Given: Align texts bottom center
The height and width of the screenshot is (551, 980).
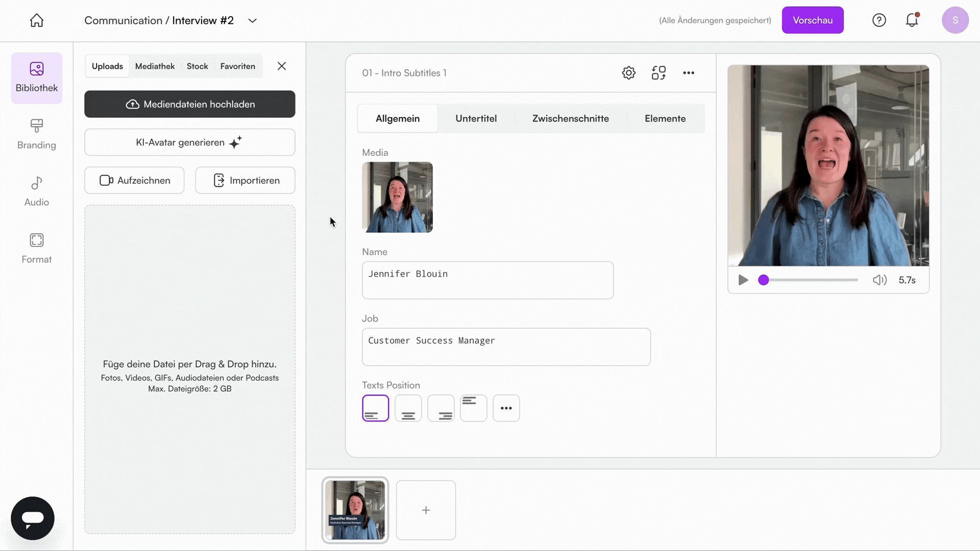Looking at the screenshot, I should 408,408.
